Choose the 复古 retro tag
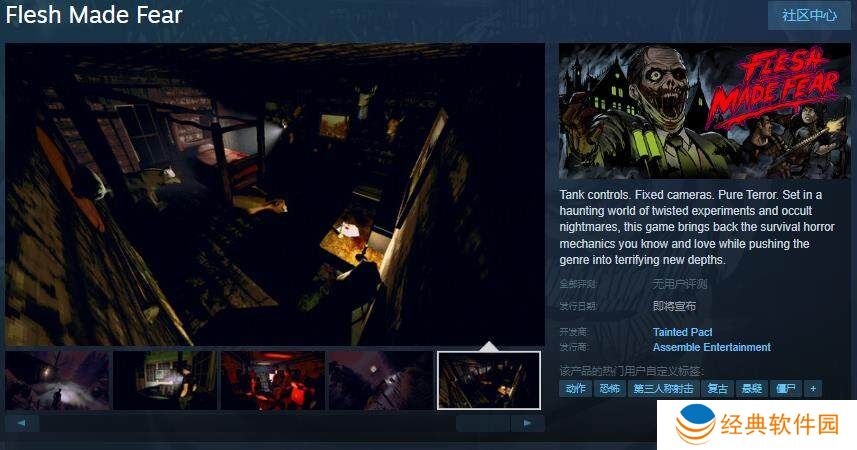 [x=717, y=388]
